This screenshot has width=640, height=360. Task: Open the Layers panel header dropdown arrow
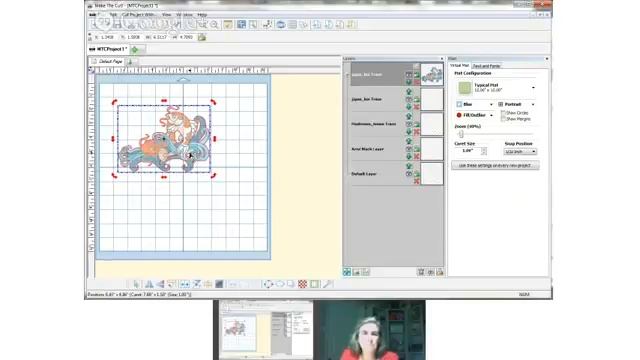point(442,59)
